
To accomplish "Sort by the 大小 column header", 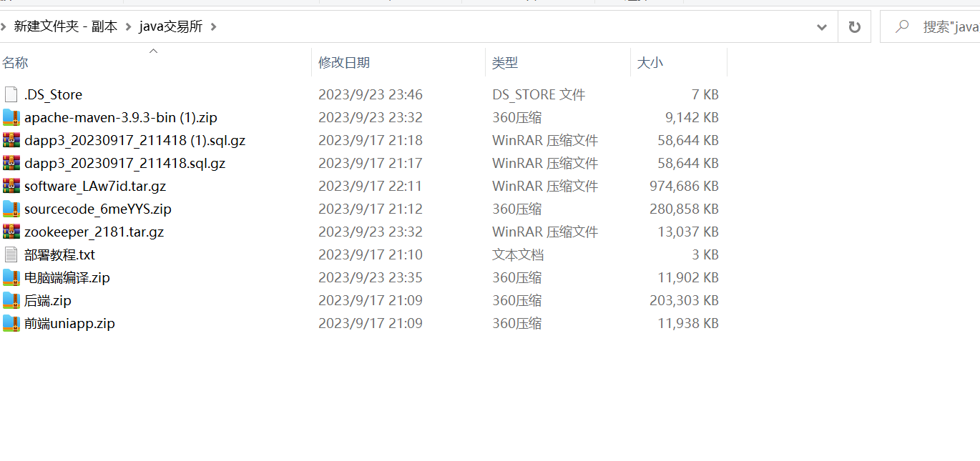I will [x=650, y=63].
